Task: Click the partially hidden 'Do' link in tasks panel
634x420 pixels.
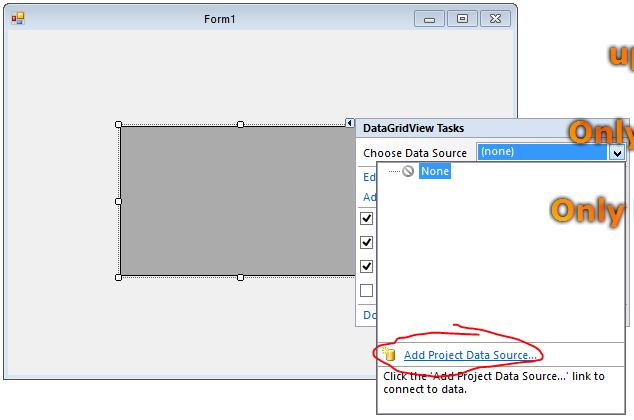Action: coord(369,315)
